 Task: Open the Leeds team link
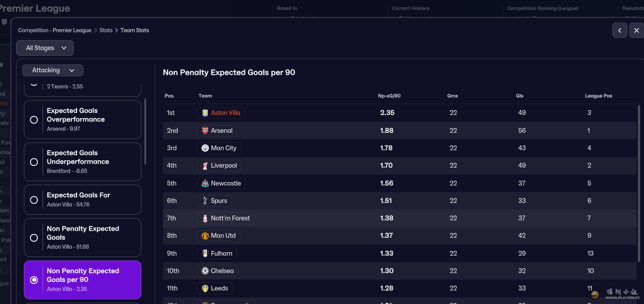(x=219, y=288)
